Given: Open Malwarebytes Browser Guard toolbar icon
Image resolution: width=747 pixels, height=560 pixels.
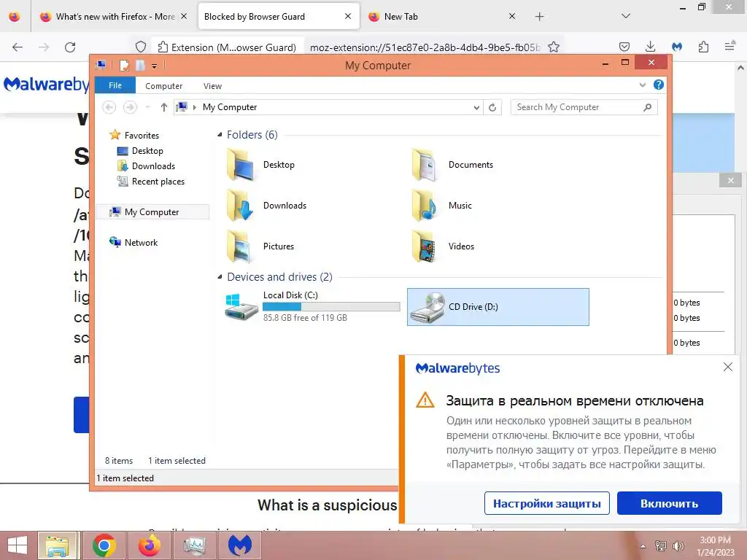Looking at the screenshot, I should 676,47.
